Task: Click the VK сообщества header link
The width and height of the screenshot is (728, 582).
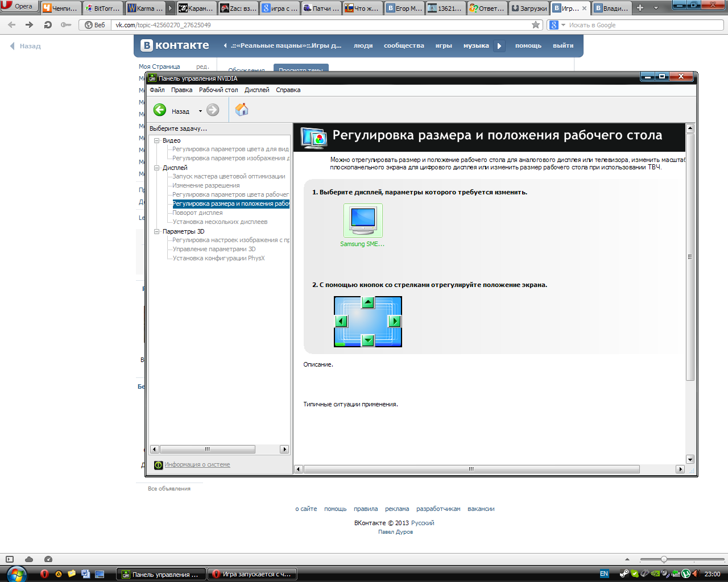Action: [x=404, y=45]
